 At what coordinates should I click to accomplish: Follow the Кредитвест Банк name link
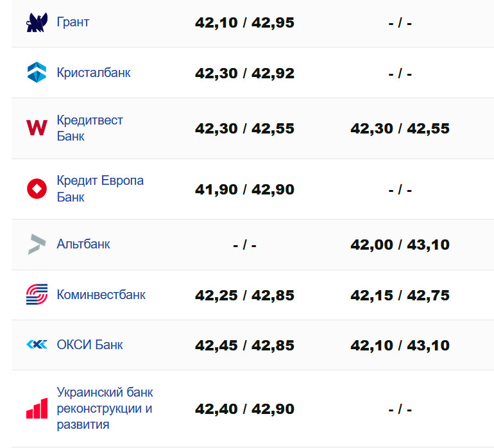(90, 128)
